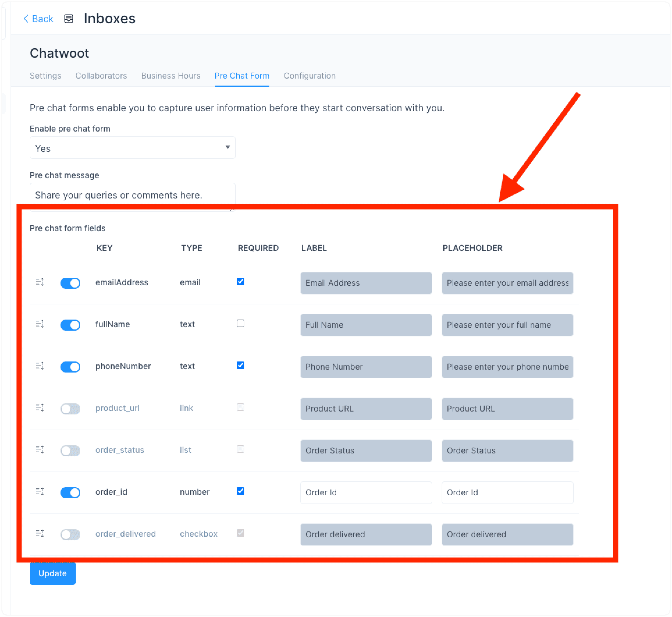Click the Update button
Image resolution: width=672 pixels, height=617 pixels.
tap(53, 574)
